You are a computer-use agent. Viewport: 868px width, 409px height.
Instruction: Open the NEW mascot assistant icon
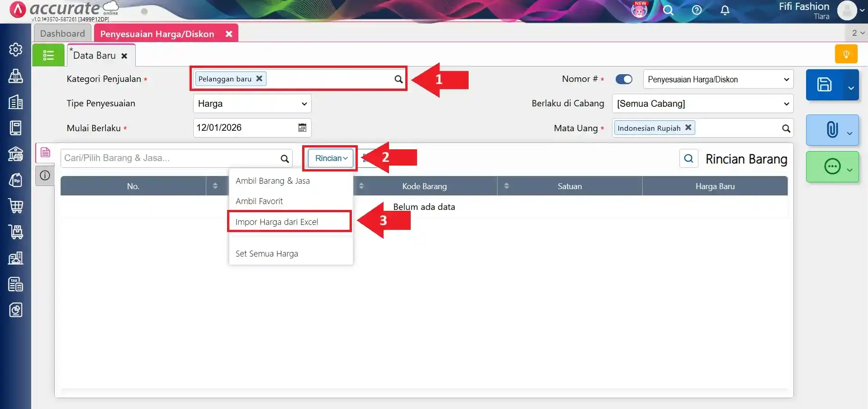point(639,10)
